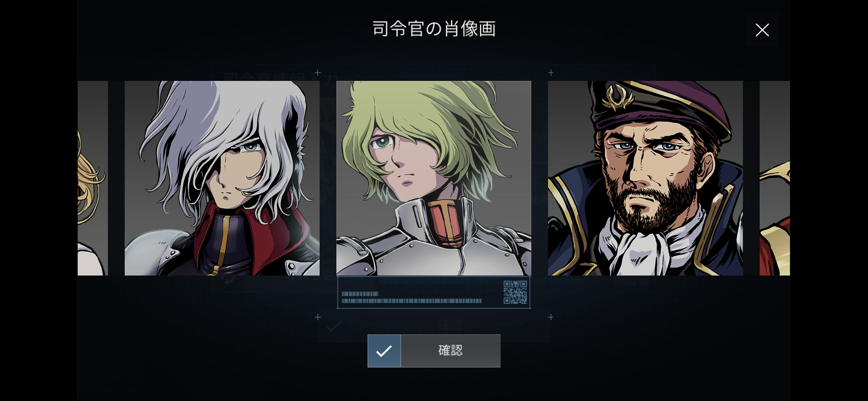The width and height of the screenshot is (868, 401).
Task: Select the partially visible blonde portrait at left edge
Action: 93,178
